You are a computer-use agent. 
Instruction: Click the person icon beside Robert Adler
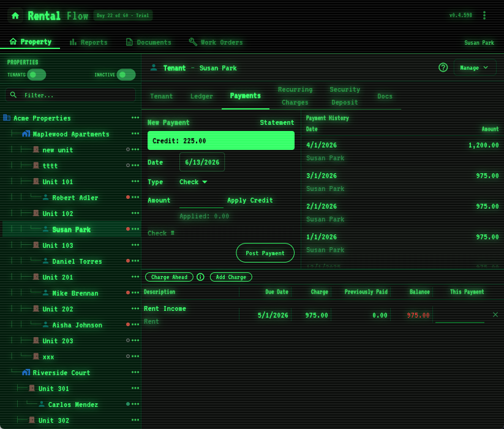point(46,197)
